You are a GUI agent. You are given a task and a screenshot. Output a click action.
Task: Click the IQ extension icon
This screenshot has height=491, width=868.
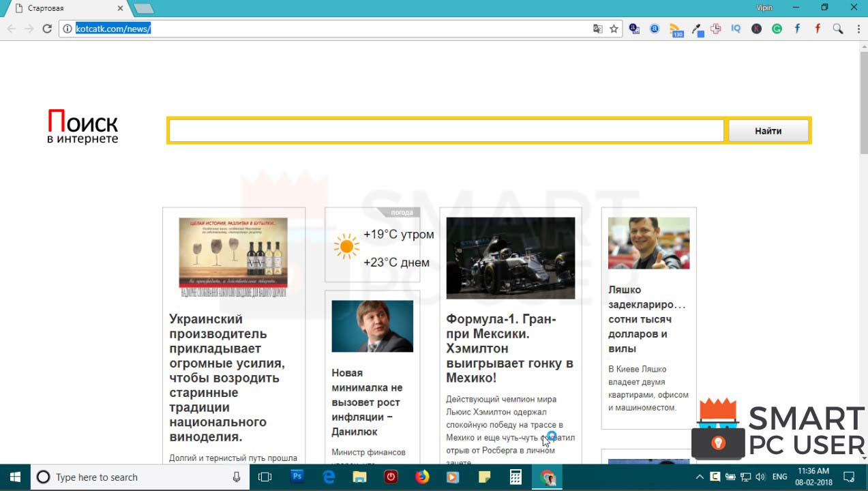click(x=736, y=29)
